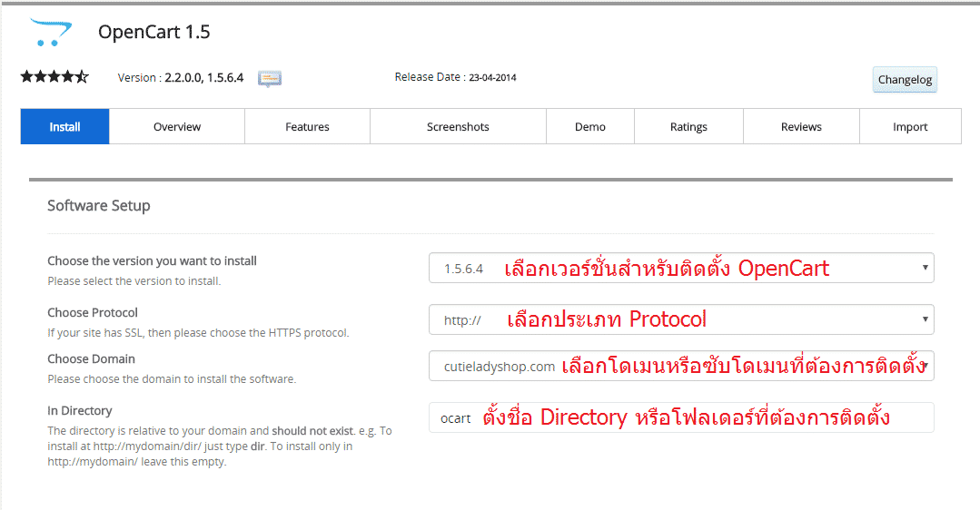
Task: Show the Reviews tab
Action: (x=801, y=127)
